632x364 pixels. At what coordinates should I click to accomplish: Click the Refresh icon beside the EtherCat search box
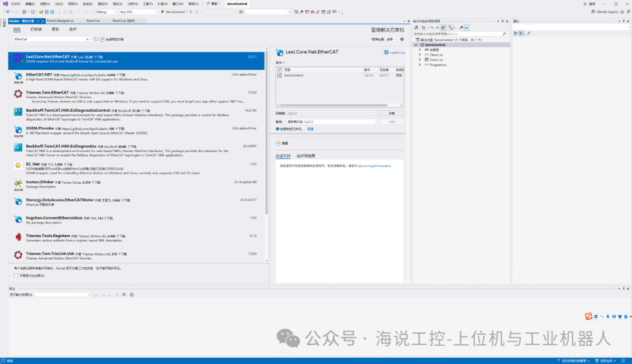[x=96, y=40]
